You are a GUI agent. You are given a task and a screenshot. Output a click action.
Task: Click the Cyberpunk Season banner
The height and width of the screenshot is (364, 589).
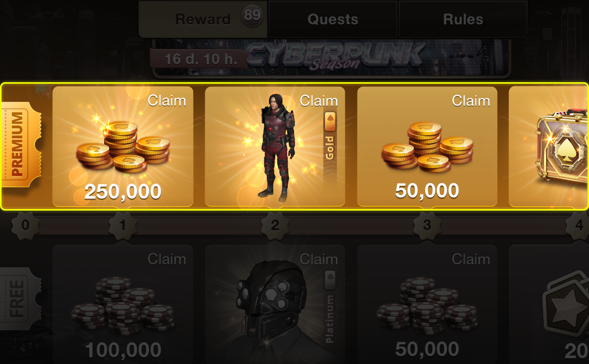tap(331, 57)
